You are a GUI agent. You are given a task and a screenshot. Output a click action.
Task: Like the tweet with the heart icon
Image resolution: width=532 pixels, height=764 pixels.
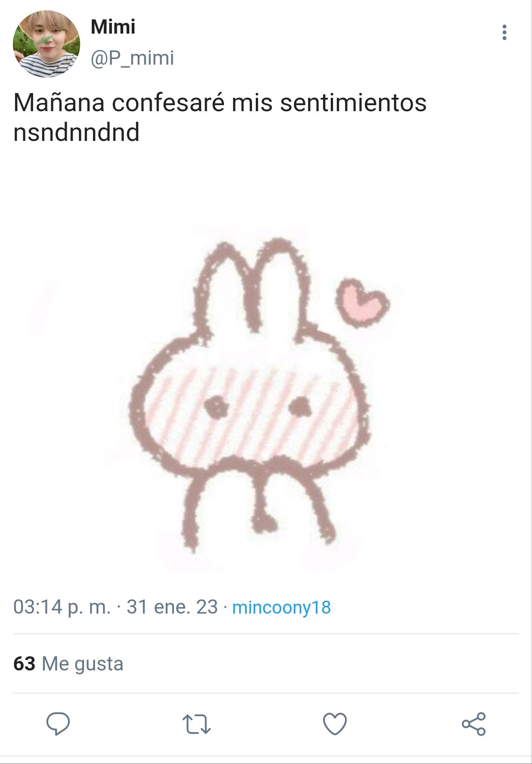335,723
